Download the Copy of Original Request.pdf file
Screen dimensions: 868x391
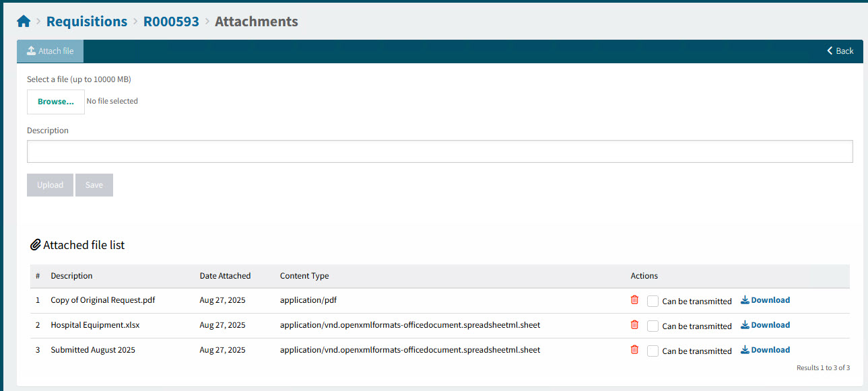point(765,300)
